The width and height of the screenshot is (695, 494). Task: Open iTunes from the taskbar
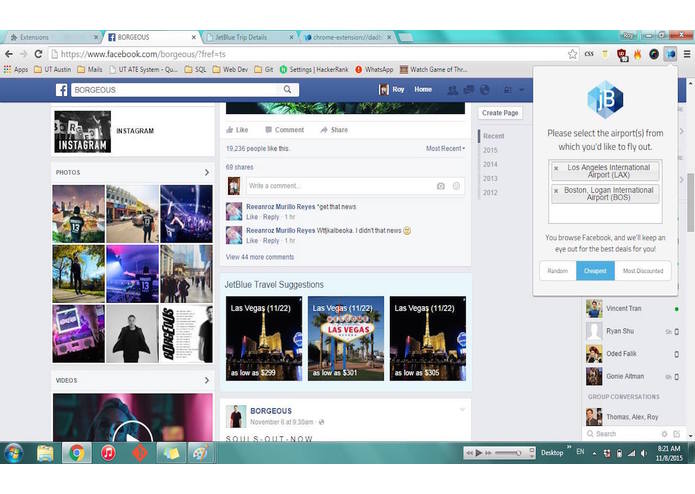pyautogui.click(x=108, y=453)
